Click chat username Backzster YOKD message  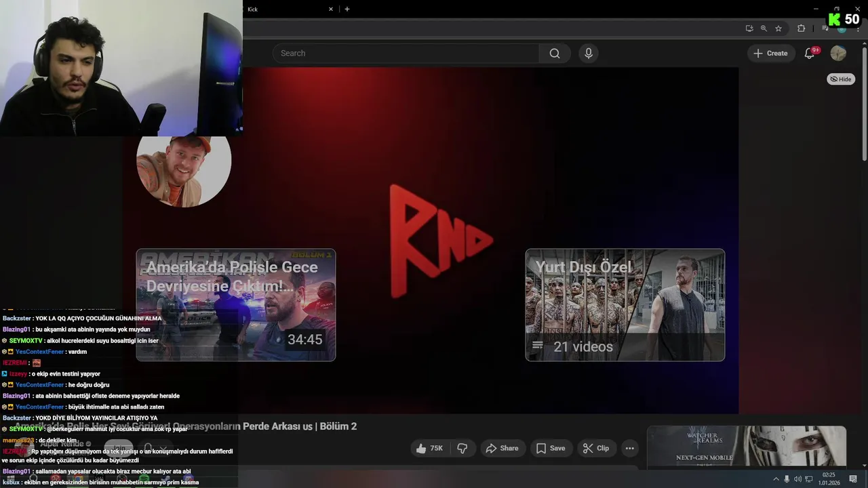tap(17, 418)
